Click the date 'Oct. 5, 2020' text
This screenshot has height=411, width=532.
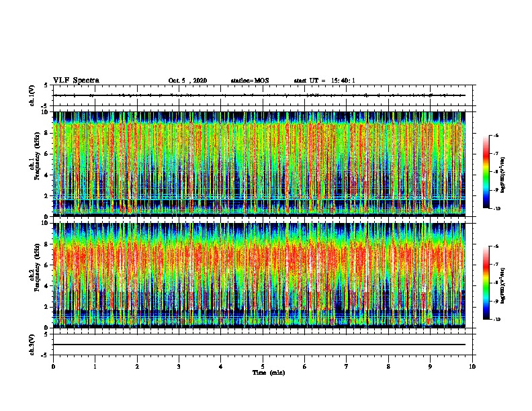point(187,81)
